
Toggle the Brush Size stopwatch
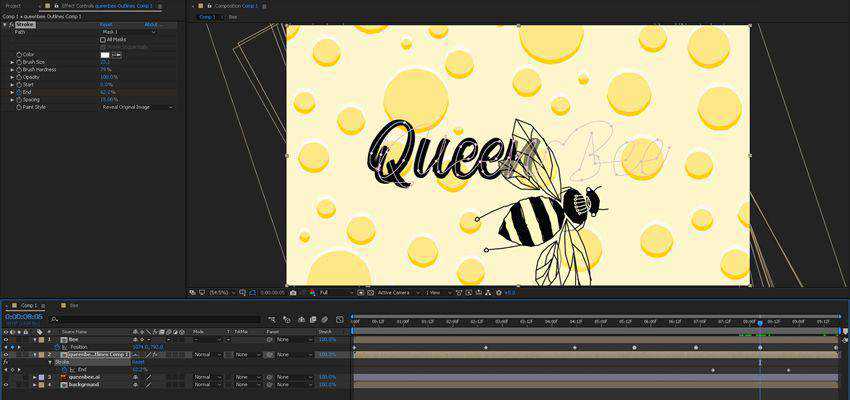tap(18, 62)
